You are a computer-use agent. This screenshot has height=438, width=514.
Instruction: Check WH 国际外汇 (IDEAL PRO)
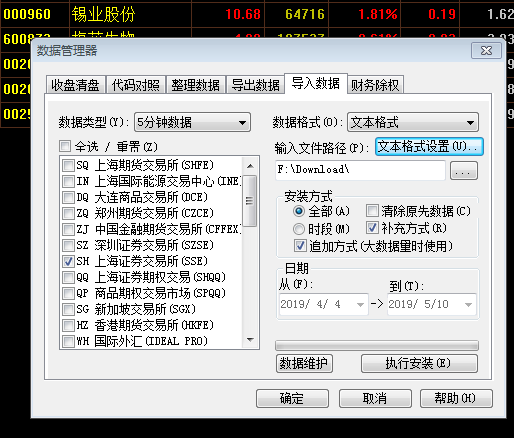pyautogui.click(x=68, y=341)
